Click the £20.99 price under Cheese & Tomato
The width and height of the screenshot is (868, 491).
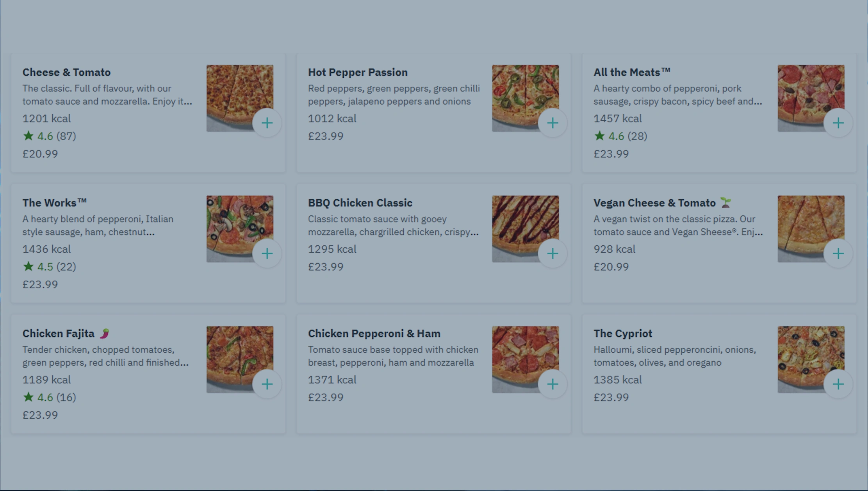pos(39,154)
